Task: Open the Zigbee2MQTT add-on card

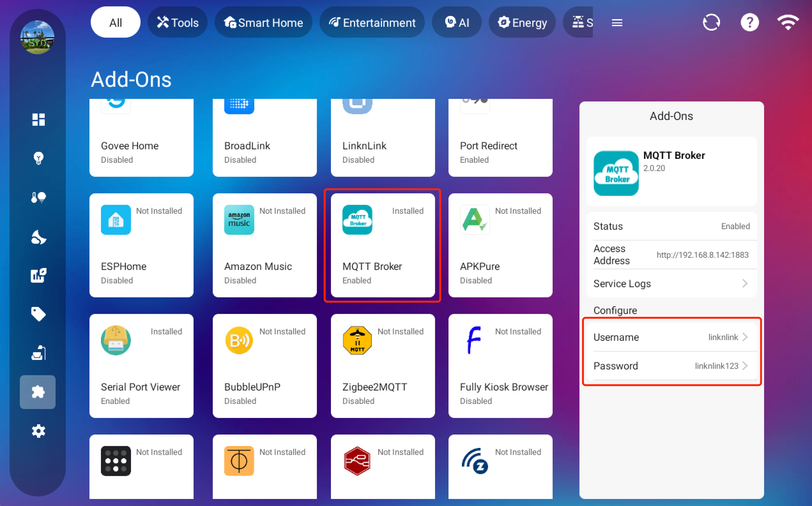Action: [x=383, y=366]
